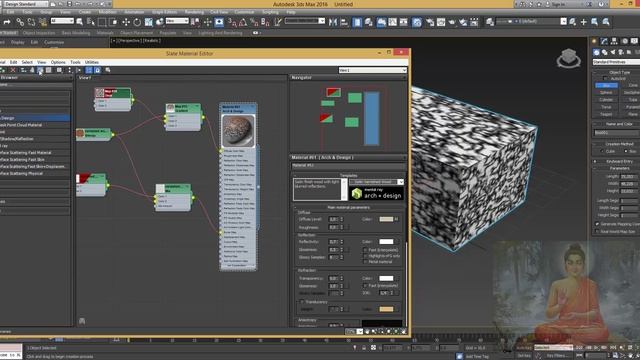Click the ViewCube in the perspective viewport
Screen dimensions: 640x360
pyautogui.click(x=569, y=58)
